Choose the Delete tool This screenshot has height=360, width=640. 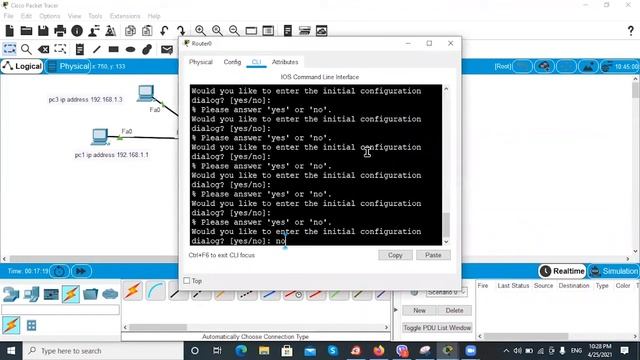click(43, 49)
